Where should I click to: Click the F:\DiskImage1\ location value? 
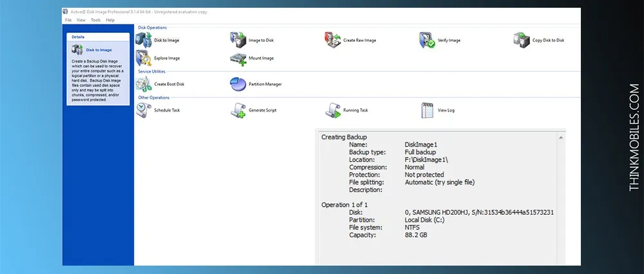[x=426, y=160]
